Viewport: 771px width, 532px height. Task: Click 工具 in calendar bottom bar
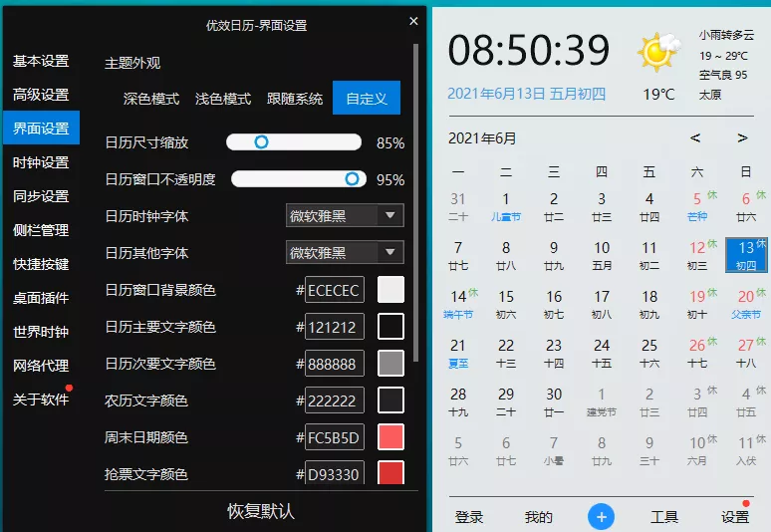coord(664,517)
